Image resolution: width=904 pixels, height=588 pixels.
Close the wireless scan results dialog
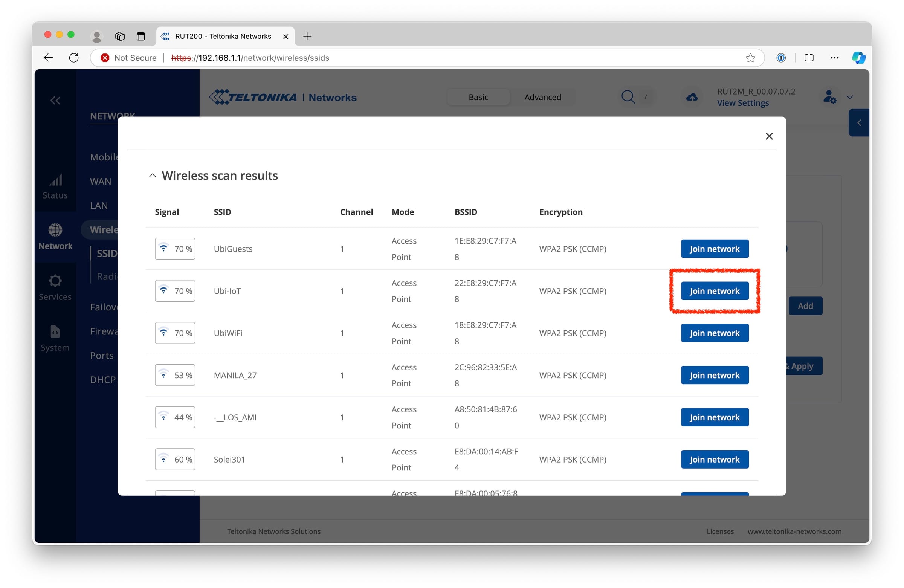769,136
